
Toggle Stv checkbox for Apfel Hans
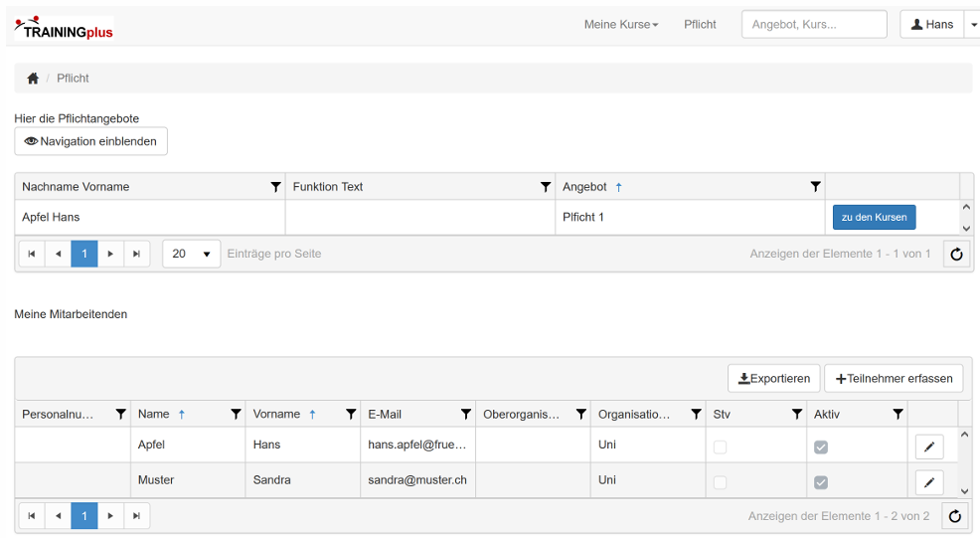click(720, 448)
